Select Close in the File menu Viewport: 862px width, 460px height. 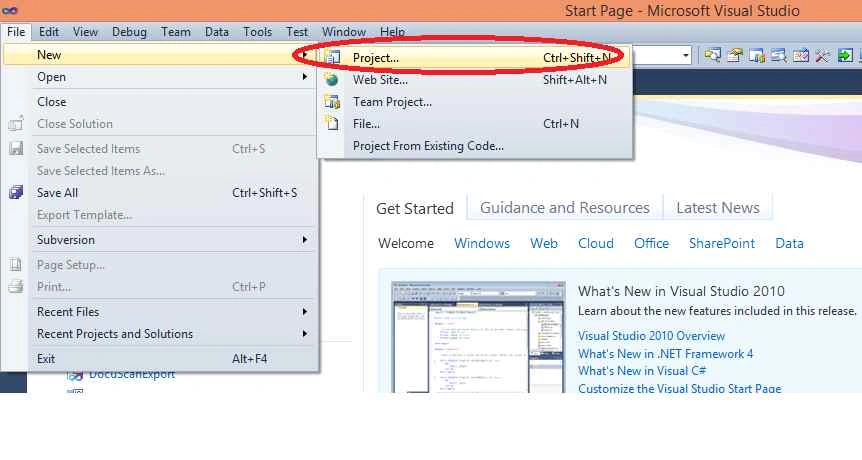point(160,102)
